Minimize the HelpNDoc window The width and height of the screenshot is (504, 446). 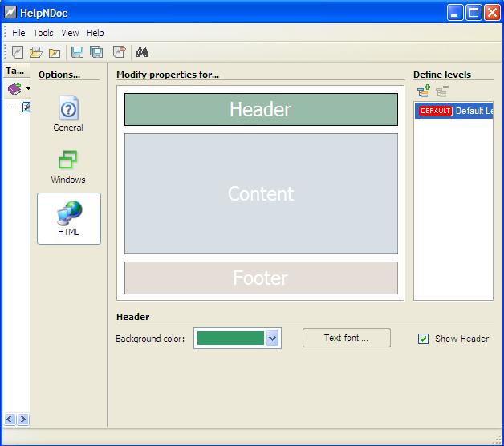pyautogui.click(x=455, y=13)
